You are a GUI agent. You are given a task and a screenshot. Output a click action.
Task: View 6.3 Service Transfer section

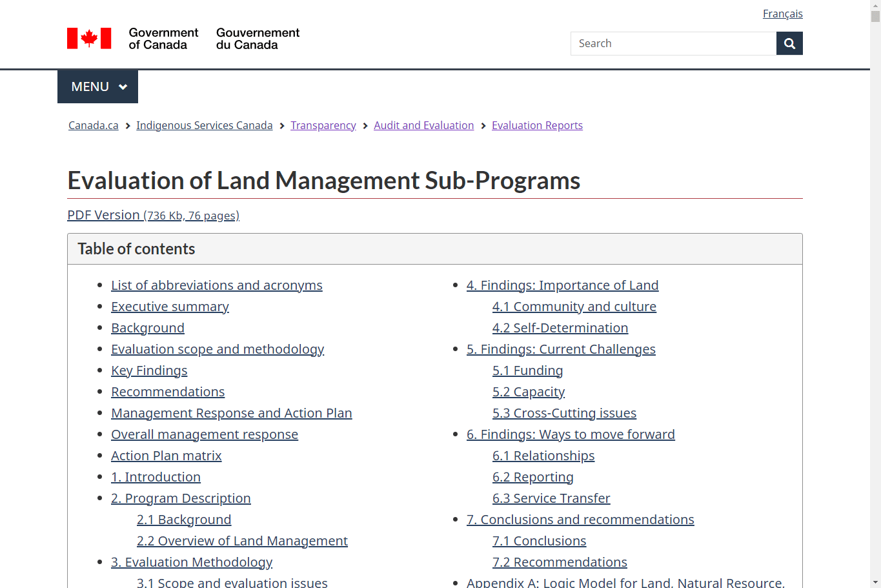click(x=551, y=498)
